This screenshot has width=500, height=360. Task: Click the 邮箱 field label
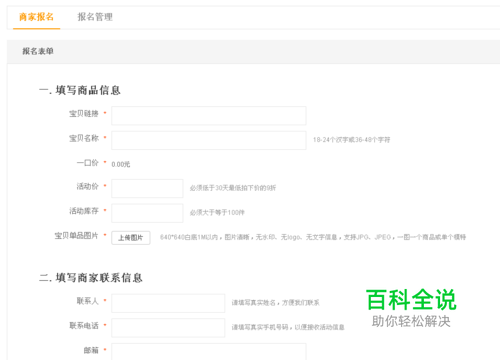(x=91, y=350)
